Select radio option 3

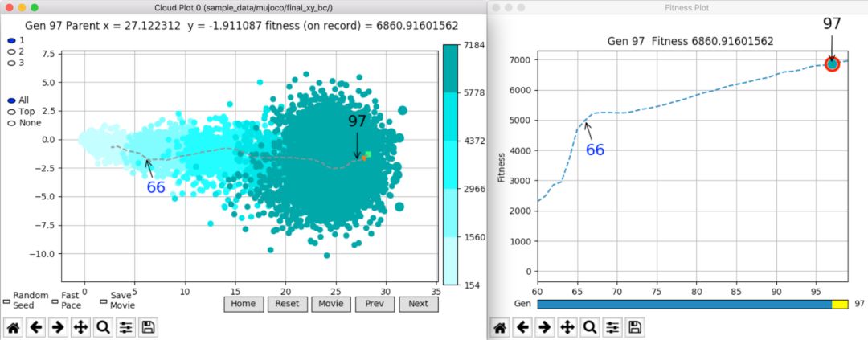tap(11, 63)
